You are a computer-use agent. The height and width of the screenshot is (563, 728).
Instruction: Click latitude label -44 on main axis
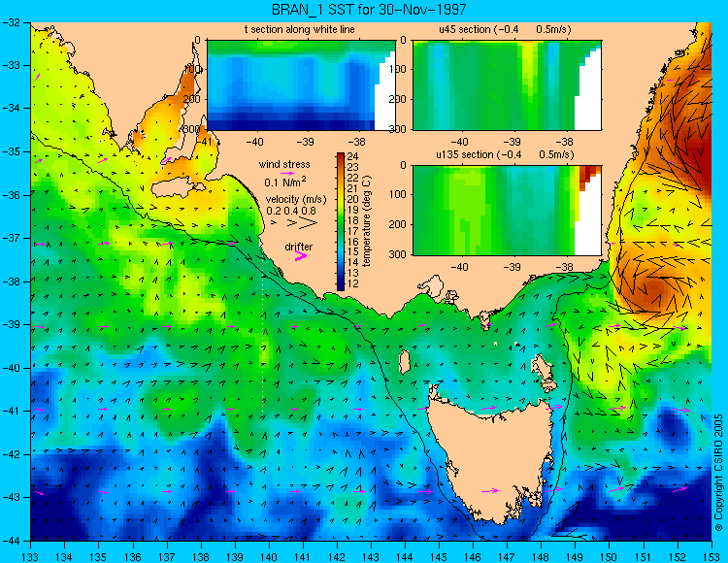[11, 541]
